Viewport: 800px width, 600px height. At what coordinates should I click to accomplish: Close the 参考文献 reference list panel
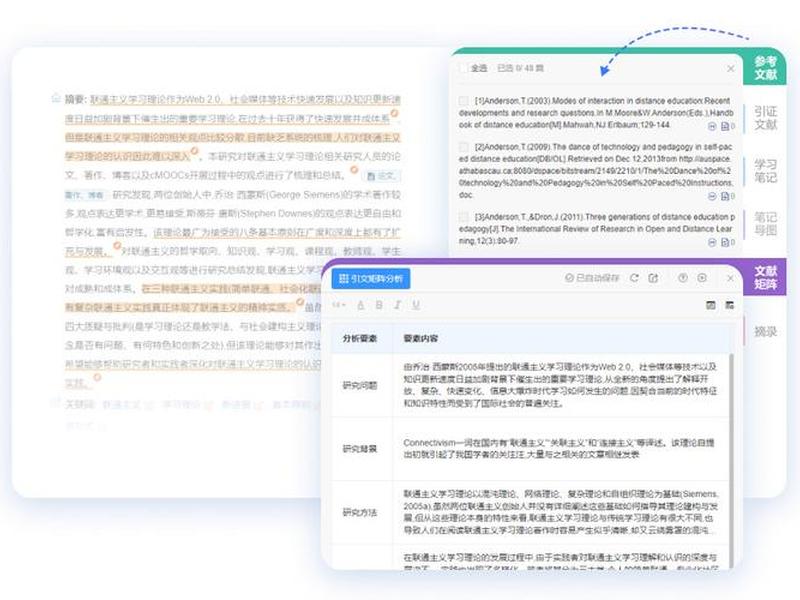[731, 68]
